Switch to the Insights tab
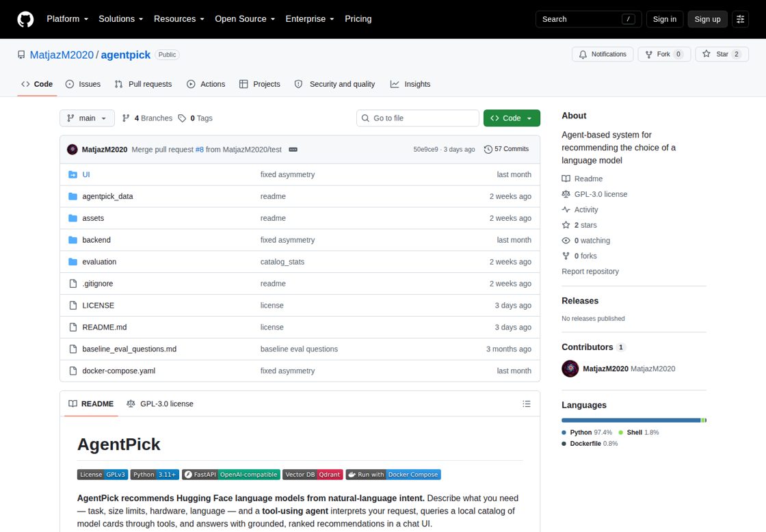766x532 pixels. (410, 84)
